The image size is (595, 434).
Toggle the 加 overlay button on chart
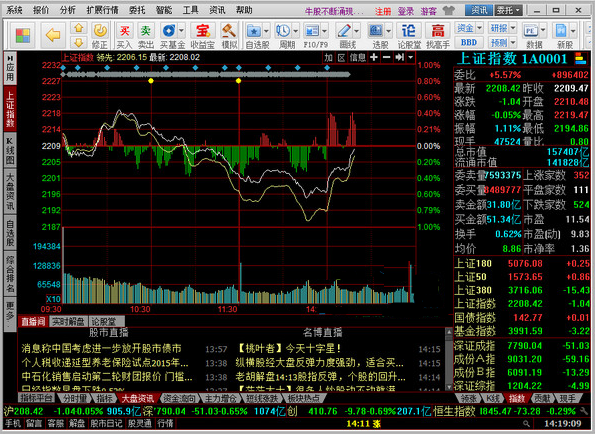(328, 58)
